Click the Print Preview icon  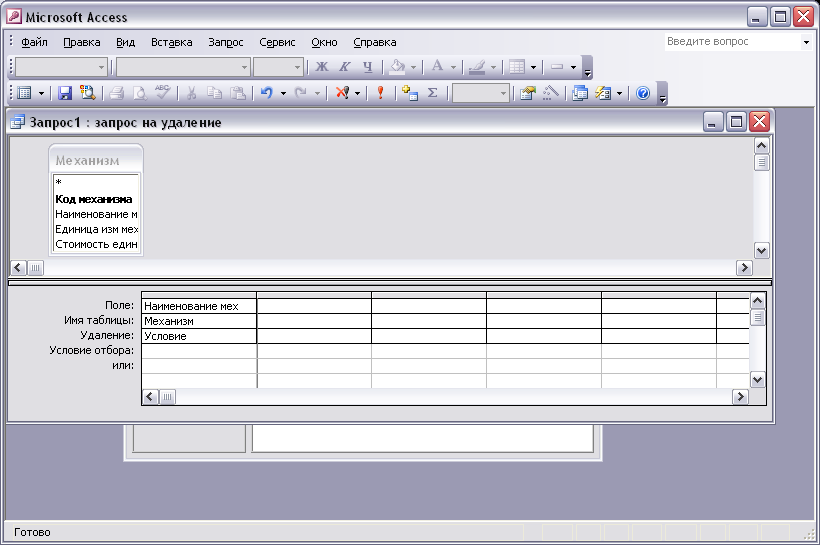coord(140,93)
